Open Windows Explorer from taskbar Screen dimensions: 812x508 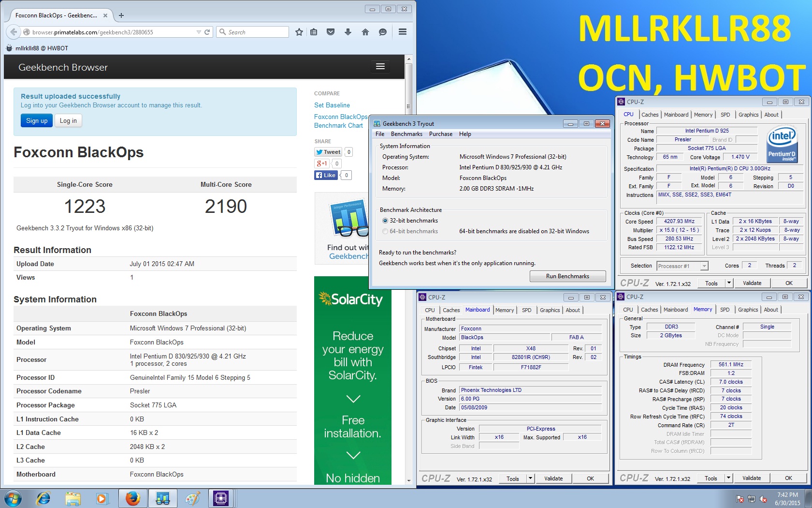pos(73,498)
